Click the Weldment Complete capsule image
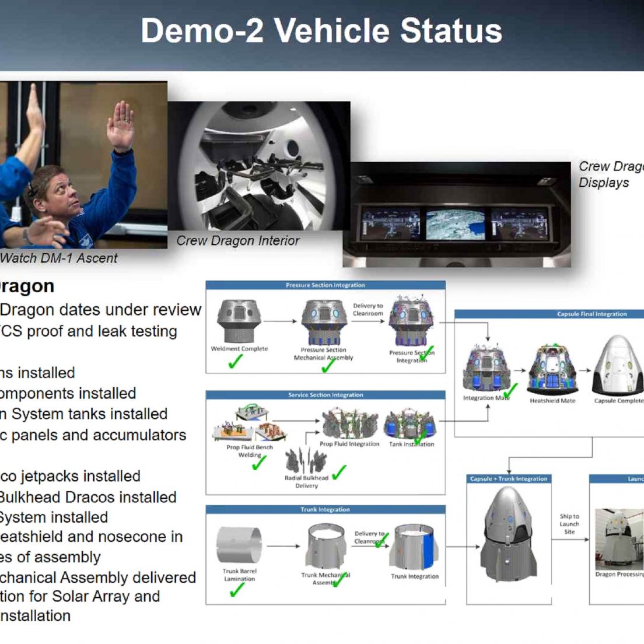Viewport: 644px width, 644px height. [x=239, y=321]
